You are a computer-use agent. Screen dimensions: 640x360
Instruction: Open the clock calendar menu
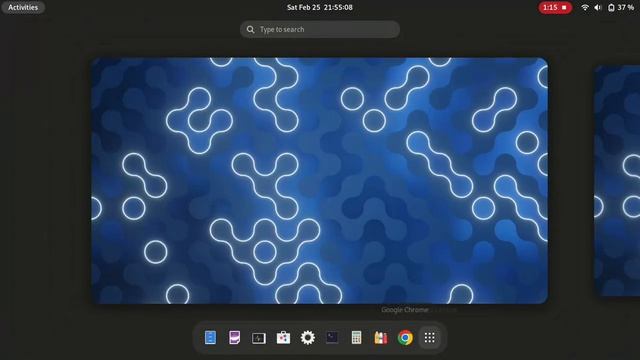[320, 7]
